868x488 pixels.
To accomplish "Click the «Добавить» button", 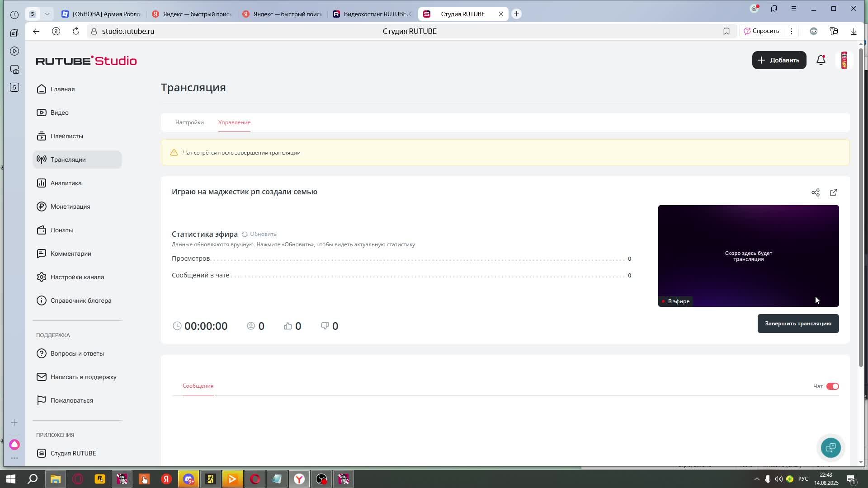I will 779,60.
